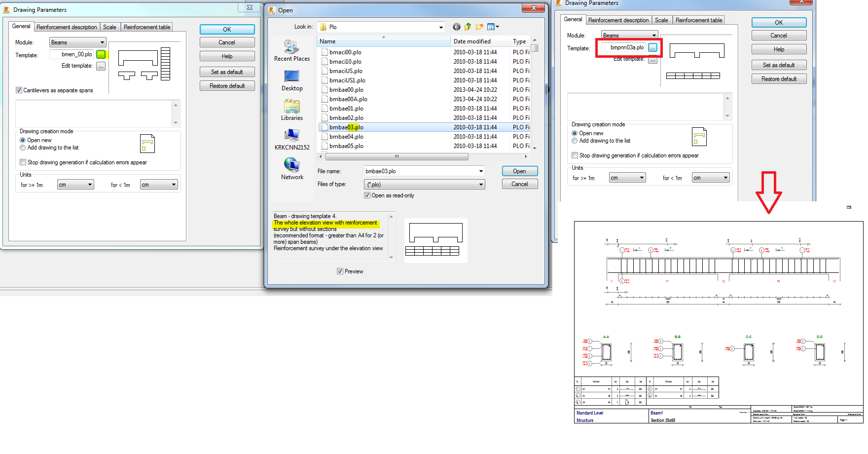Click the Back navigation arrow icon
868x454 pixels.
pos(456,27)
